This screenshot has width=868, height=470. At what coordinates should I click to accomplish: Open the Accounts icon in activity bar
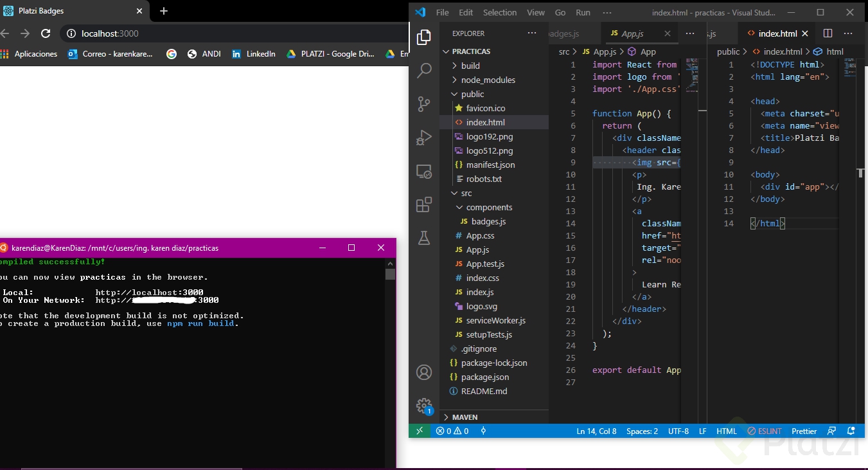pos(424,372)
